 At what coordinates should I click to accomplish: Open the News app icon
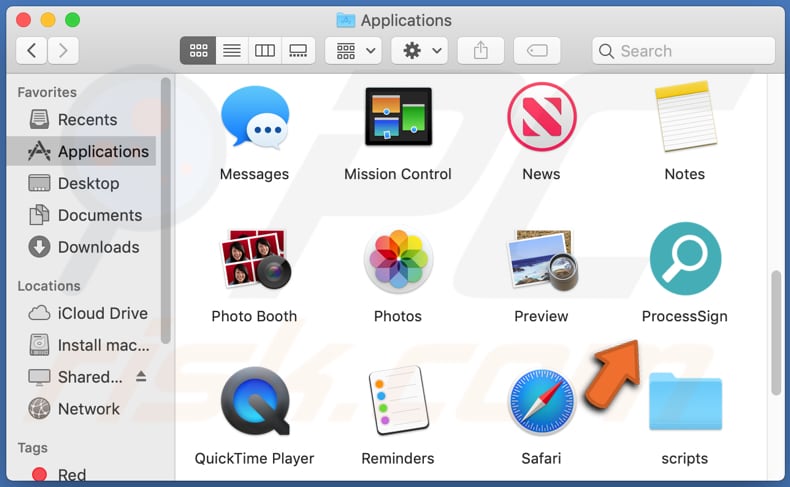click(542, 117)
